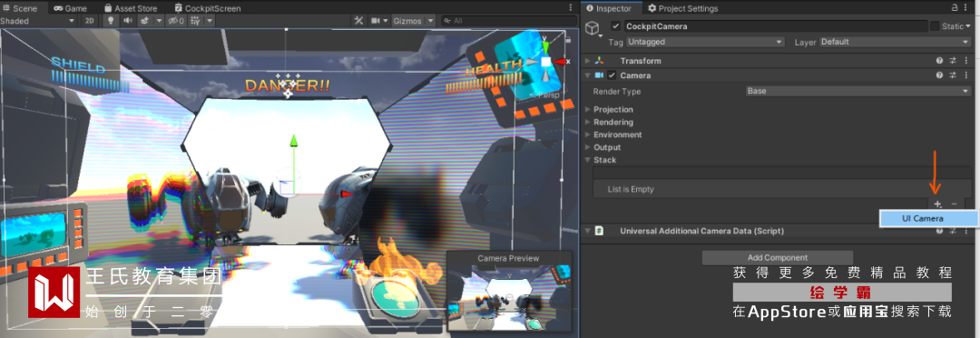Open the Camera component context menu

point(967,75)
